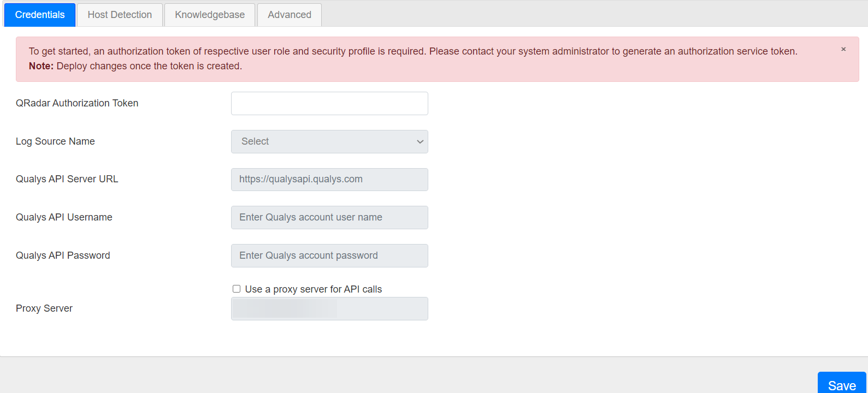Click the Proxy Server address field

click(329, 309)
